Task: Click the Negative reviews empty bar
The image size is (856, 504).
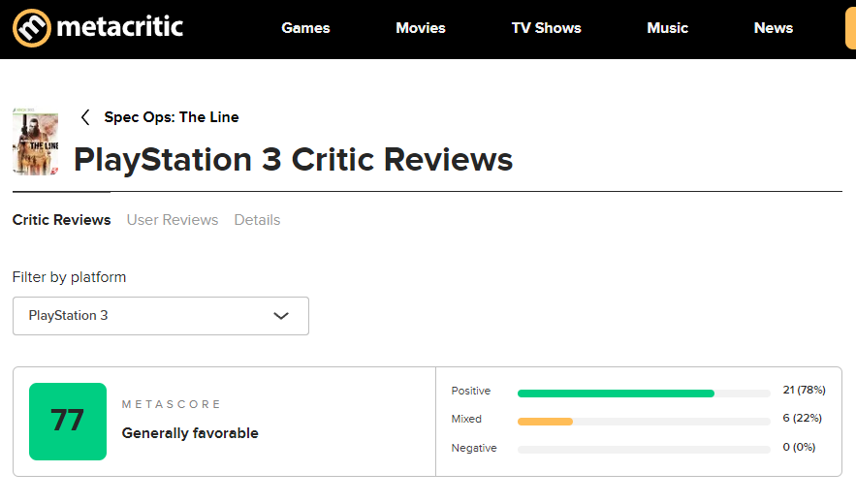Action: tap(644, 450)
